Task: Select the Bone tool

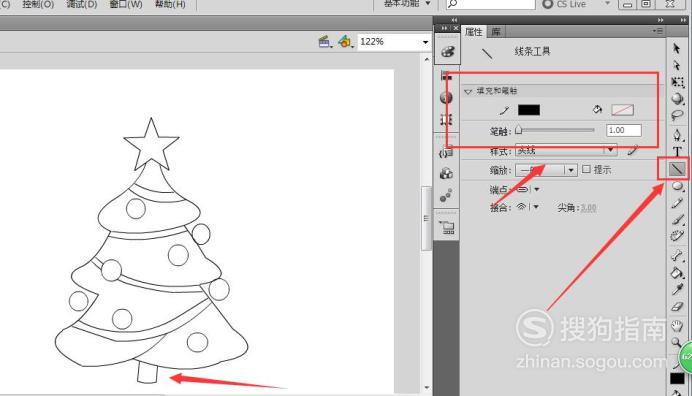Action: click(677, 255)
